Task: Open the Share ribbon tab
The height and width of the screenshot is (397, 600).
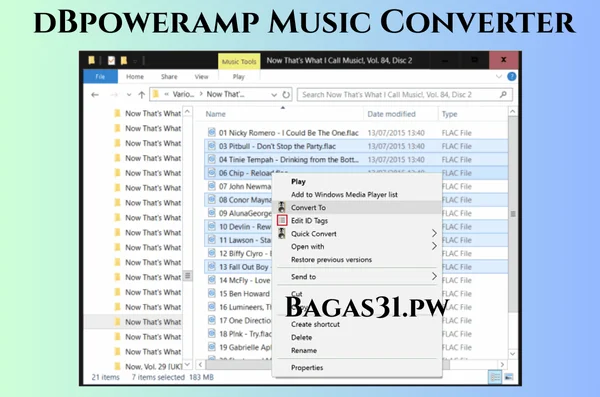Action: (x=169, y=77)
